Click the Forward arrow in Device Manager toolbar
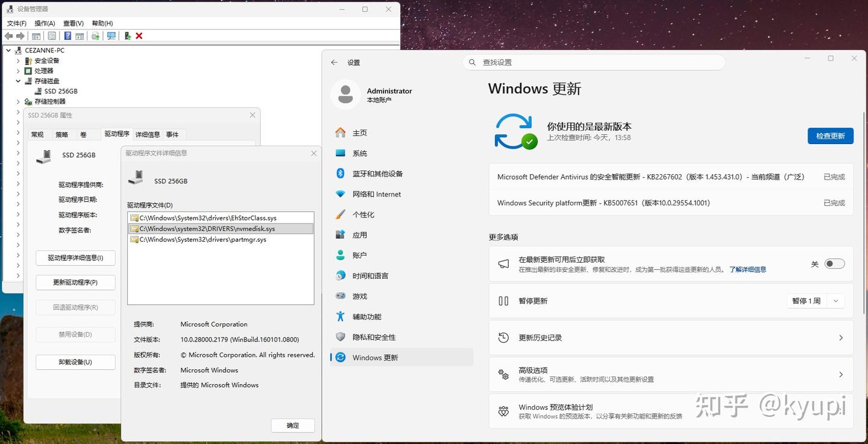 click(20, 36)
